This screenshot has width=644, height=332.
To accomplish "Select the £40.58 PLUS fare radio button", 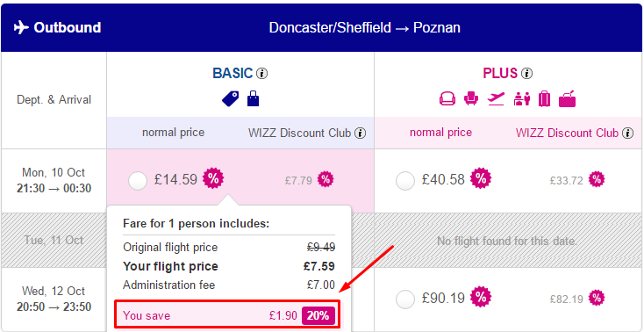I will coord(405,181).
